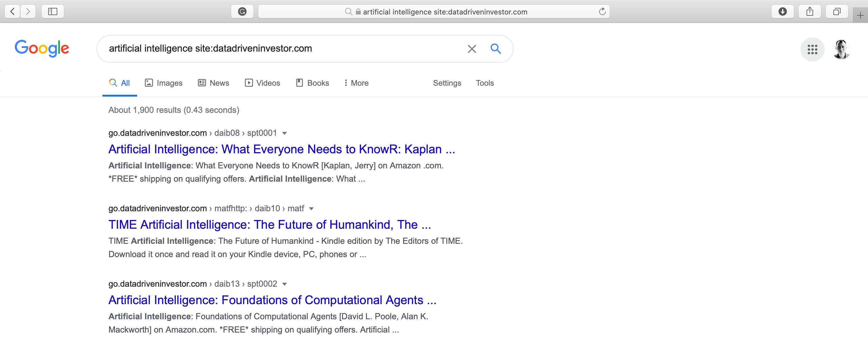This screenshot has width=868, height=344.
Task: Open the Google apps grid
Action: coord(812,49)
